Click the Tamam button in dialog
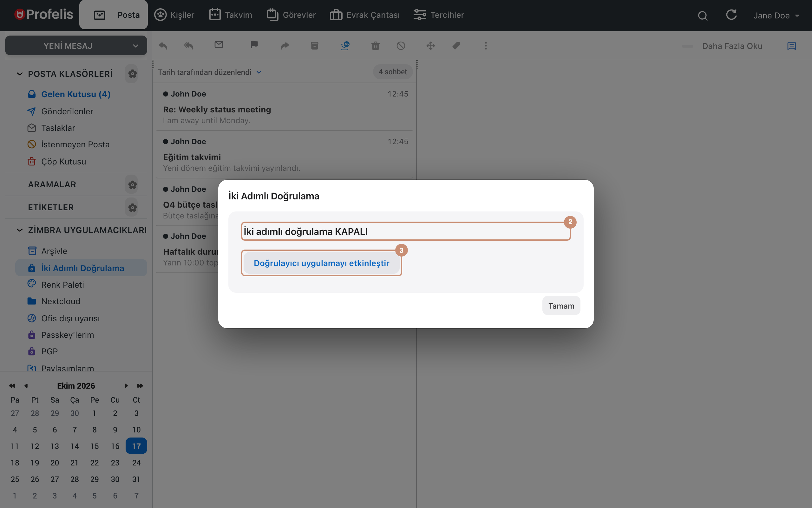 coord(561,306)
